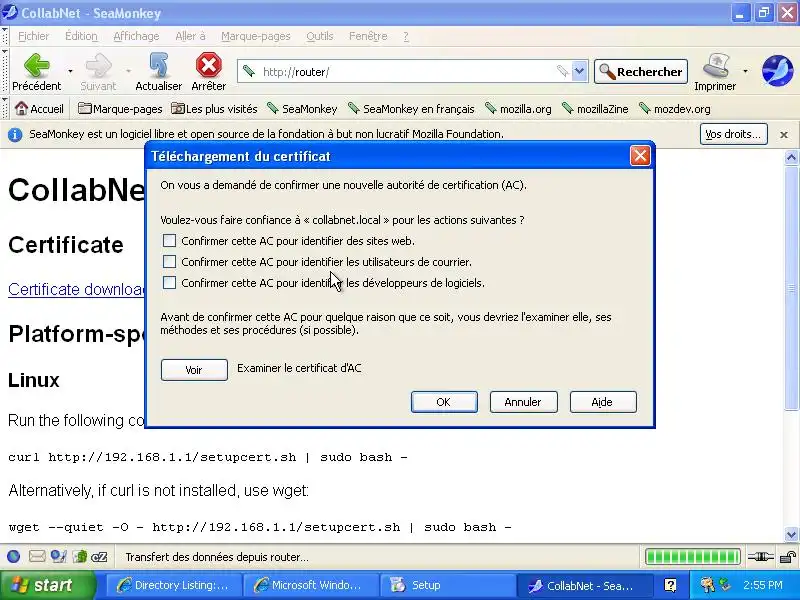Click the page bookmark icon in the URL bar

pos(248,71)
